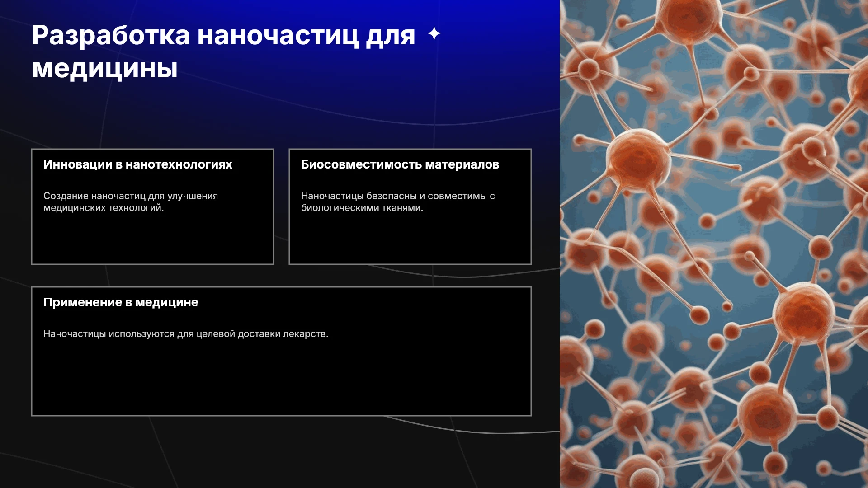Click empty area inside 'Инновации в нанотехнологиях' card
The image size is (868, 488).
[152, 239]
